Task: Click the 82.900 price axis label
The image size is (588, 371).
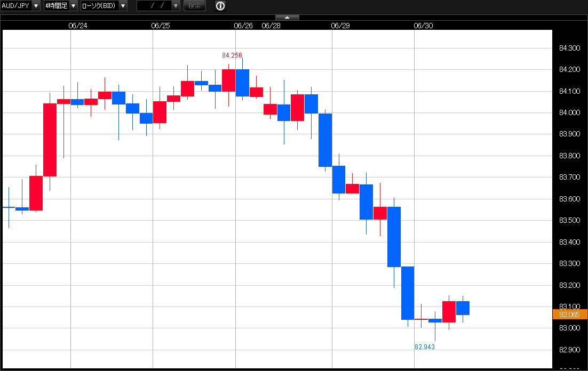Action: [569, 350]
